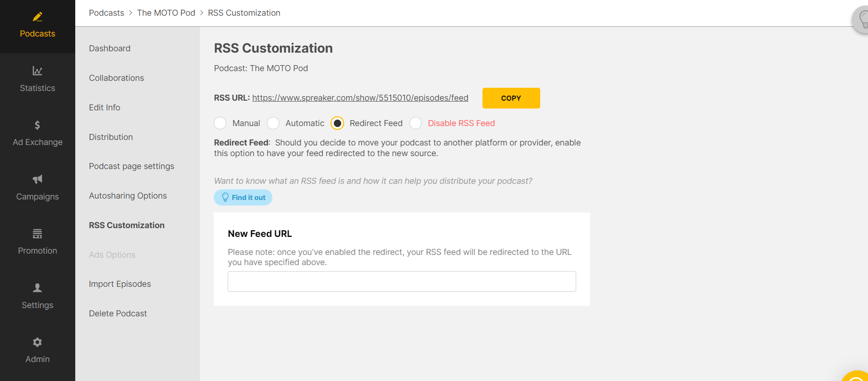The height and width of the screenshot is (381, 868).
Task: Navigate to The MOTO Pod breadcrumb
Action: coord(166,13)
